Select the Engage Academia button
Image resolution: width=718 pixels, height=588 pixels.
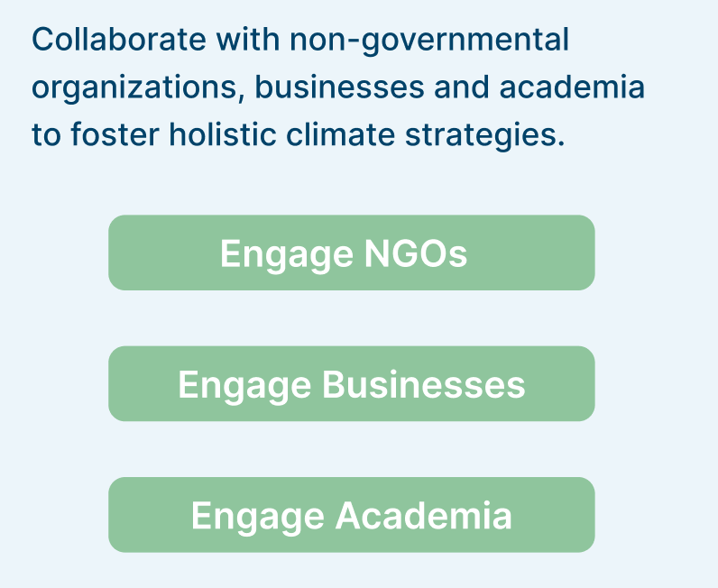tap(351, 515)
